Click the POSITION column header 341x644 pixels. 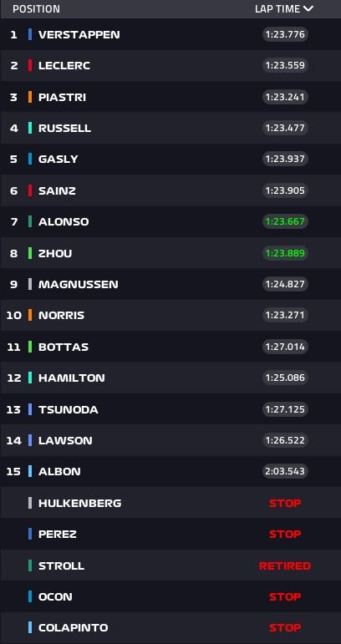(x=36, y=8)
